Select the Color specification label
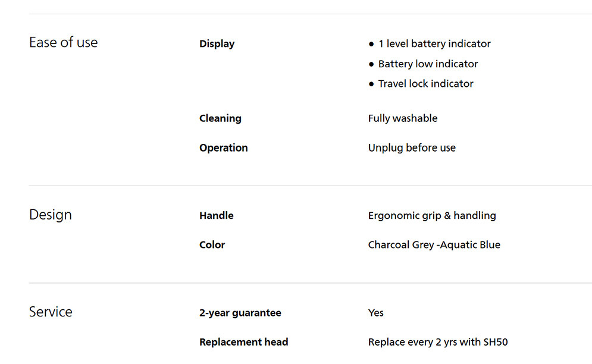The width and height of the screenshot is (592, 364). click(212, 245)
